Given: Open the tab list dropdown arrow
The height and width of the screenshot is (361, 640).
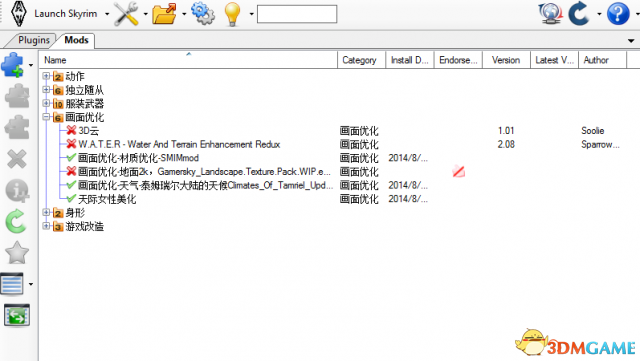Looking at the screenshot, I should [631, 40].
